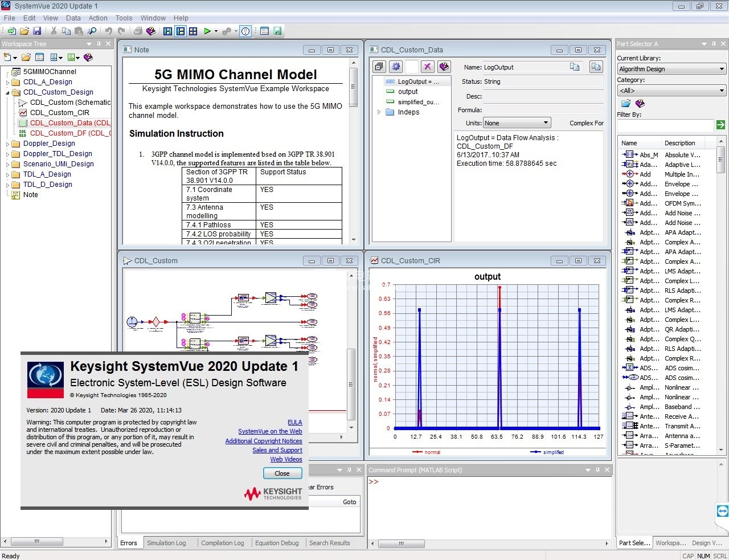Image resolution: width=729 pixels, height=560 pixels.
Task: Click the purple X delete icon in CDL_Custom_Data
Action: tap(428, 67)
